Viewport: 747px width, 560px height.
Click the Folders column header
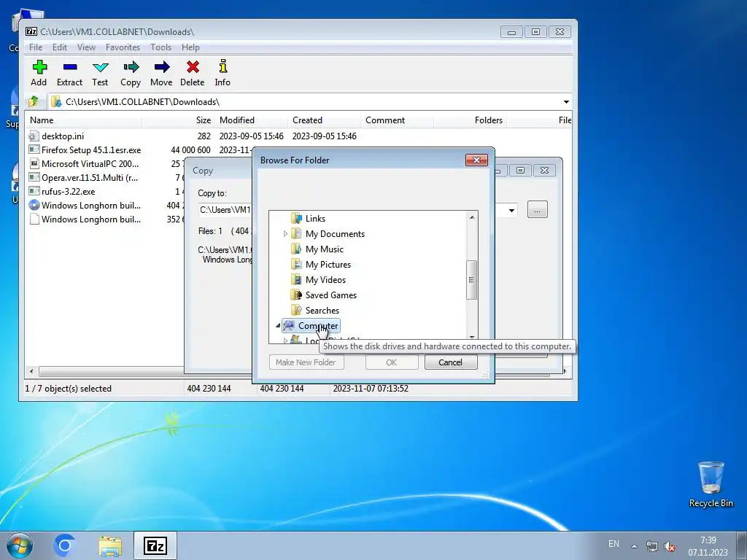point(470,120)
